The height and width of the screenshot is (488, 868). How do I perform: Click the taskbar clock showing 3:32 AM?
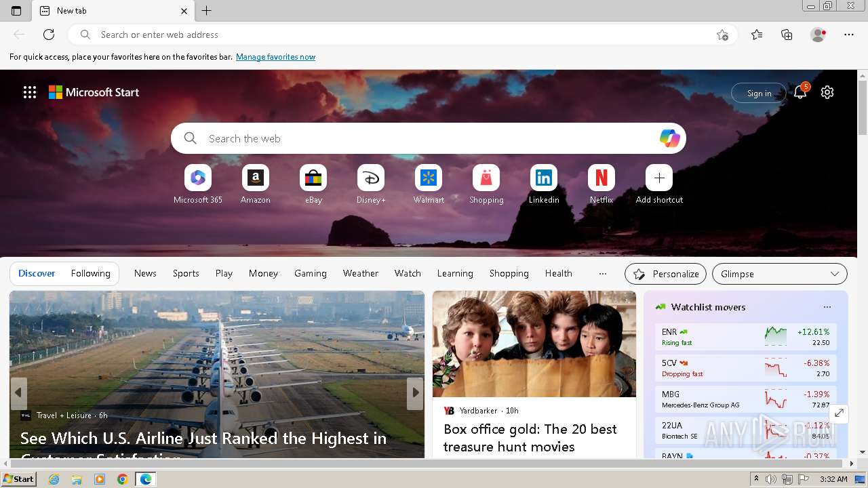coord(833,479)
